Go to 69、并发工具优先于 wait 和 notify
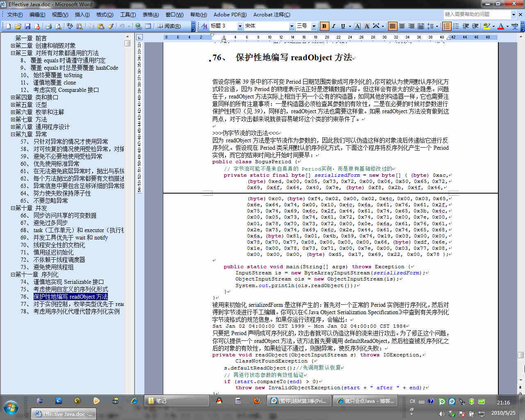The width and height of the screenshot is (525, 420). (64, 237)
